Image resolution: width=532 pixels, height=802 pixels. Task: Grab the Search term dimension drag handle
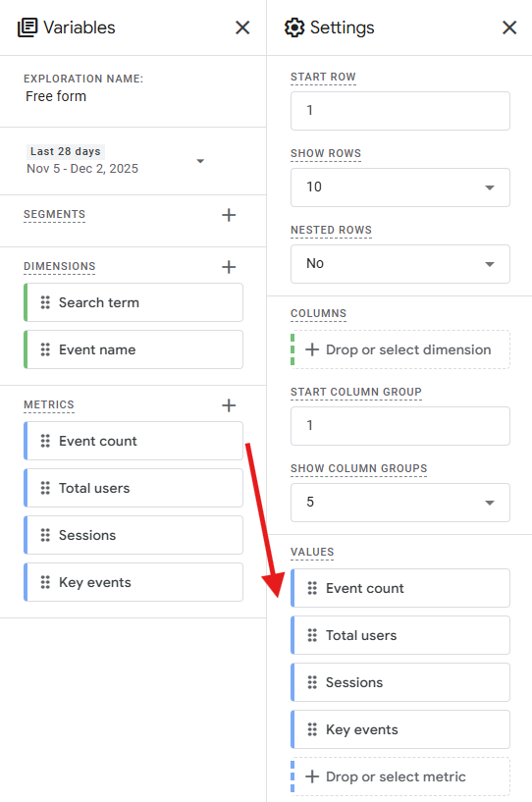[x=45, y=302]
